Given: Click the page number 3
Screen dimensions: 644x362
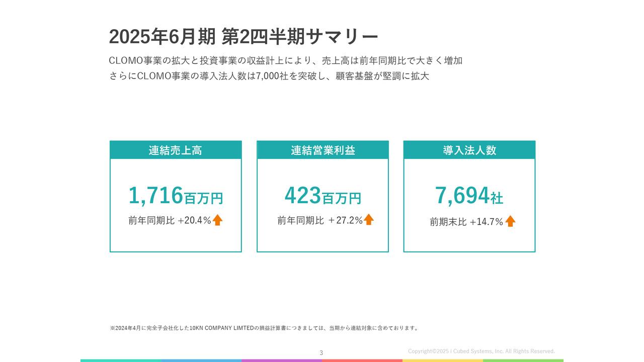Looking at the screenshot, I should [321, 353].
